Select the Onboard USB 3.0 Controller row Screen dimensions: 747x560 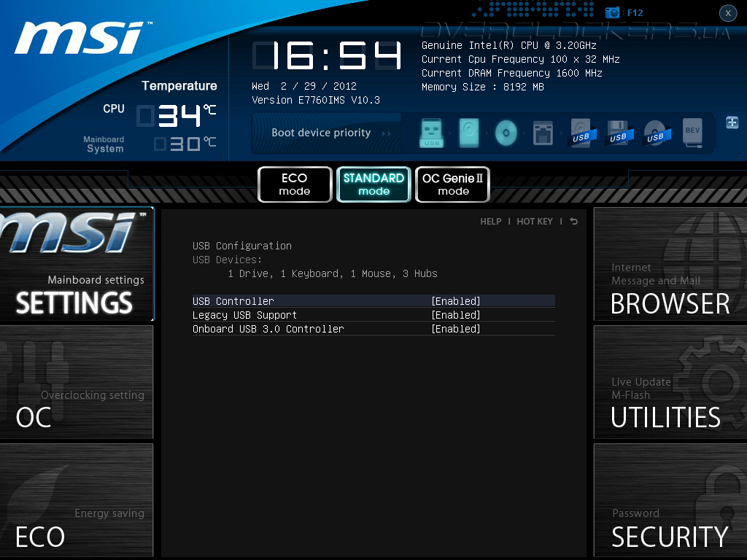click(373, 329)
